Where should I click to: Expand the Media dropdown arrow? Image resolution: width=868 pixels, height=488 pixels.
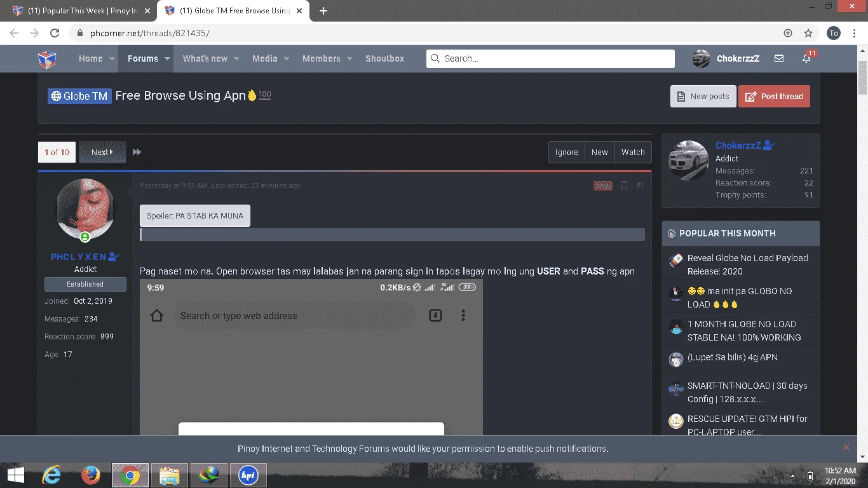click(287, 58)
